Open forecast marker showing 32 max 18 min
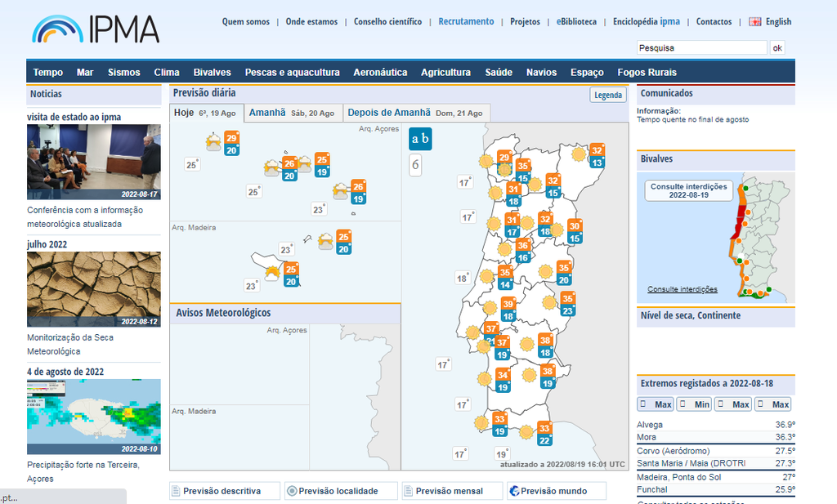The height and width of the screenshot is (504, 837). pos(545,225)
